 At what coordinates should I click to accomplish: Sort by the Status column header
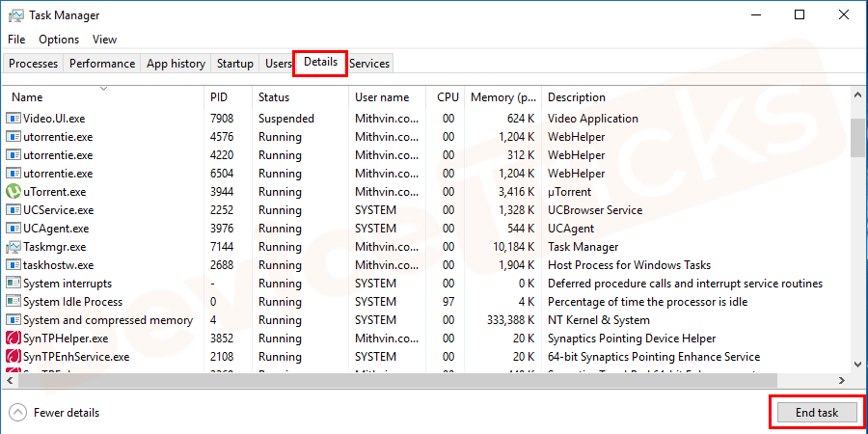[300, 96]
